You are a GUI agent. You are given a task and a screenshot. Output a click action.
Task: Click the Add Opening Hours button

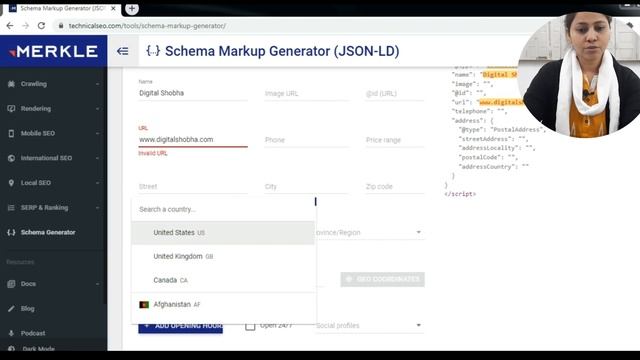point(180,326)
